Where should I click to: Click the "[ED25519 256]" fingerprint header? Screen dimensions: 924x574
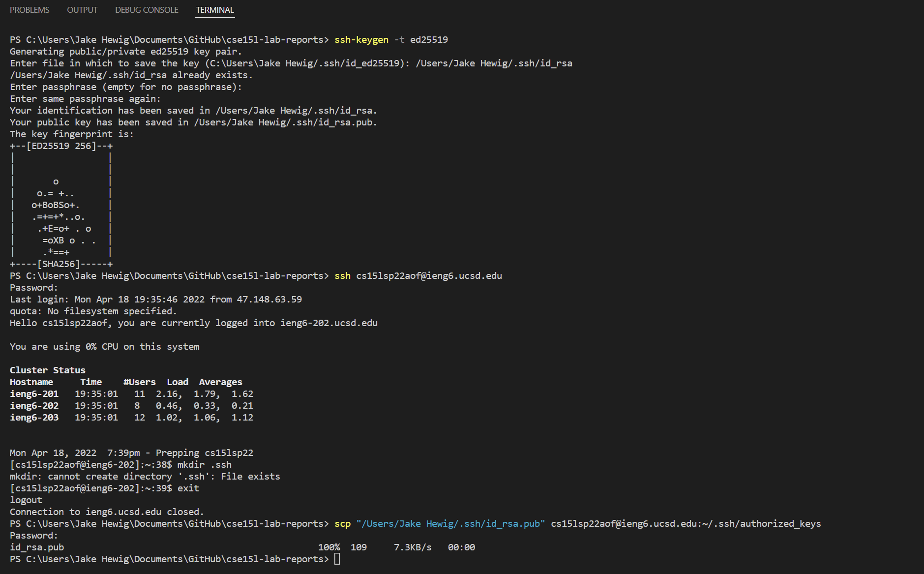tap(61, 146)
